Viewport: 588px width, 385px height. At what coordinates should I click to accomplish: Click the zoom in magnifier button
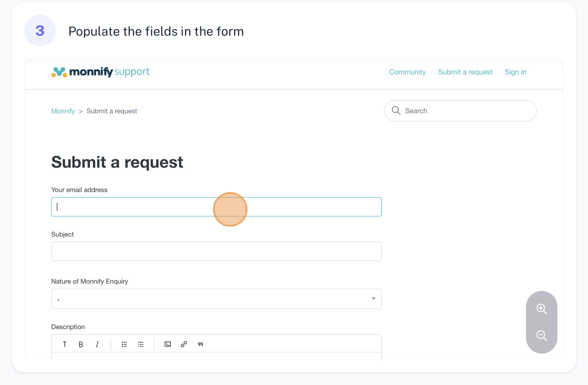tap(542, 309)
